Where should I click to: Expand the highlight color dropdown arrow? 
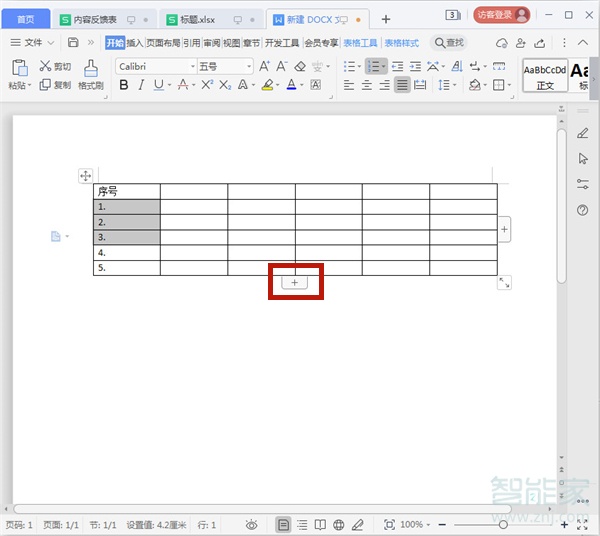tap(277, 85)
